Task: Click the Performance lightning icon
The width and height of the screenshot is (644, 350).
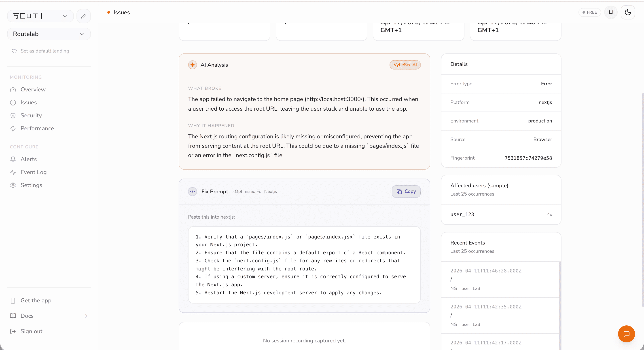Action: [13, 129]
